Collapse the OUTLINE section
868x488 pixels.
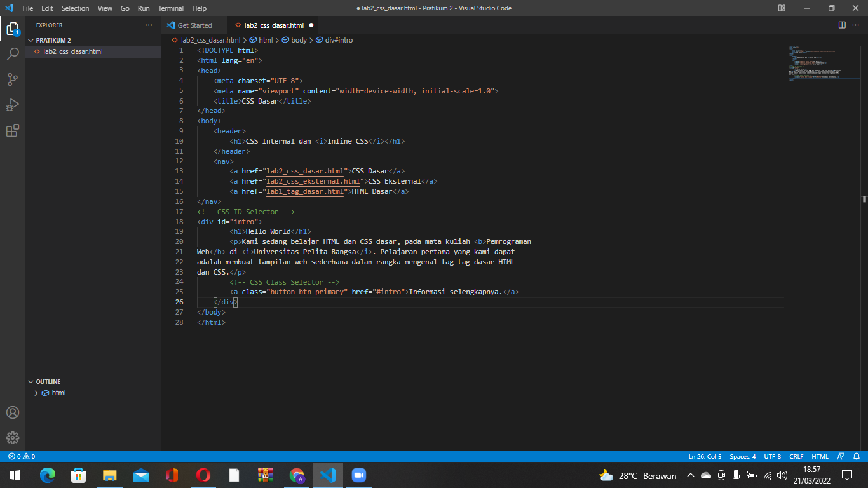click(x=31, y=381)
